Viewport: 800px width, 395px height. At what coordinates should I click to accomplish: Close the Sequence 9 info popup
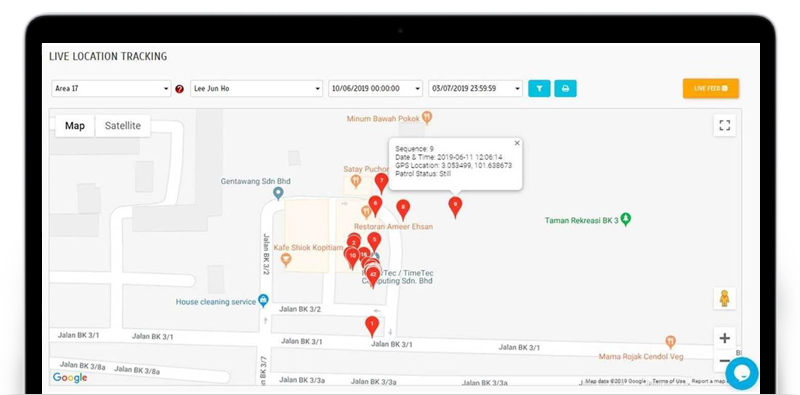(517, 143)
